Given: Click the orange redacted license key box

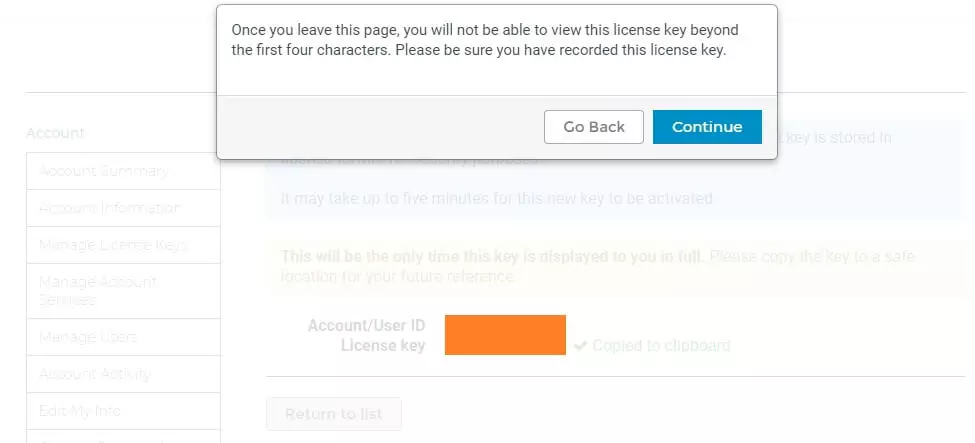Looking at the screenshot, I should point(505,335).
